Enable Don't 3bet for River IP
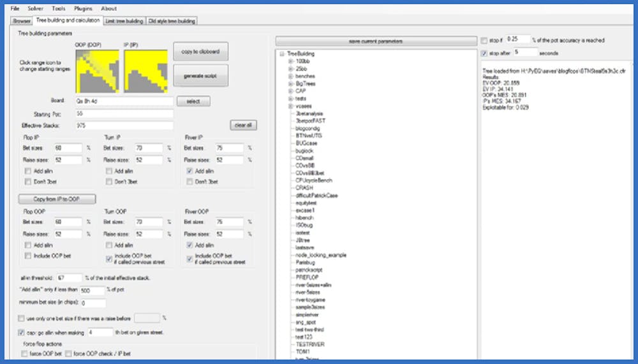The height and width of the screenshot is (364, 638). pos(189,182)
